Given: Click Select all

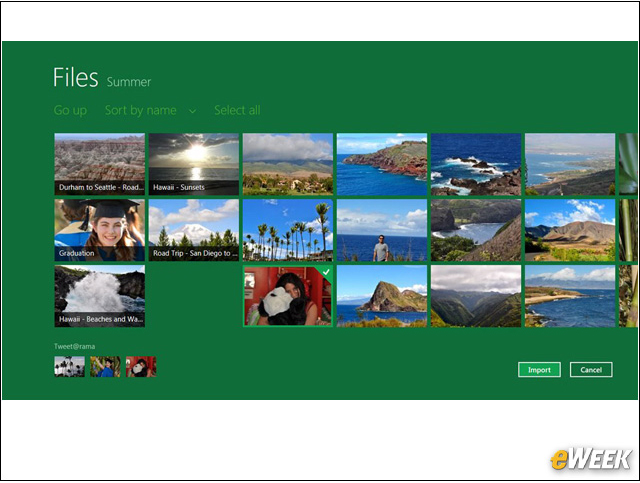Looking at the screenshot, I should [237, 110].
